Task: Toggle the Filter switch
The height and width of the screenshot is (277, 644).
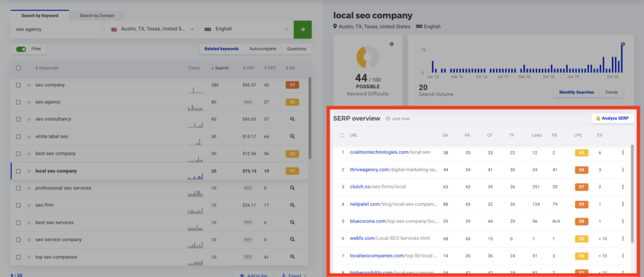Action: [x=21, y=49]
